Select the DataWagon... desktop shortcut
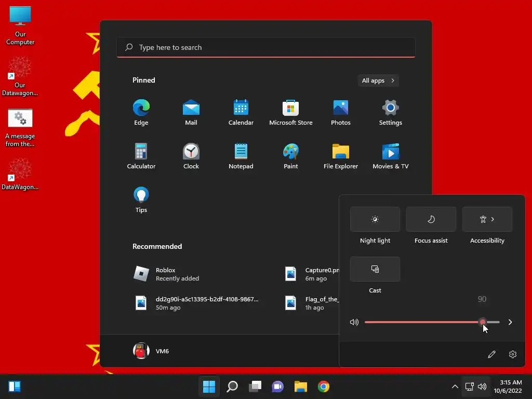532x399 pixels. coord(20,175)
